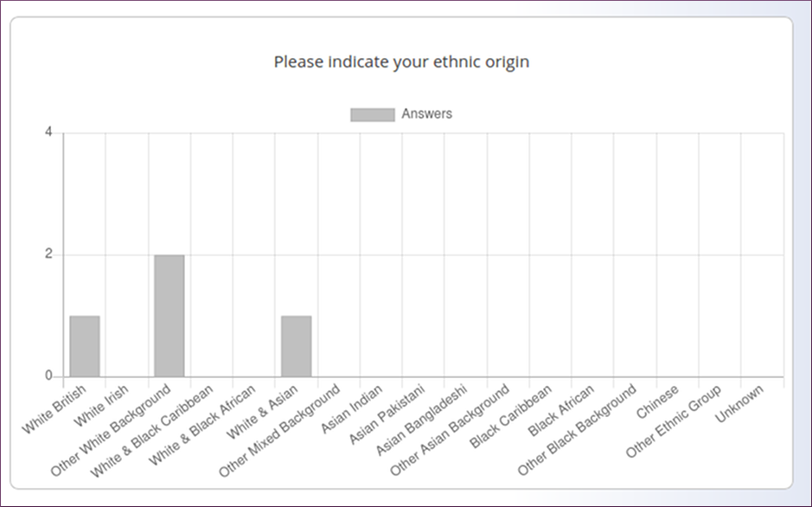Click the Asian Indian axis label

pyautogui.click(x=352, y=408)
